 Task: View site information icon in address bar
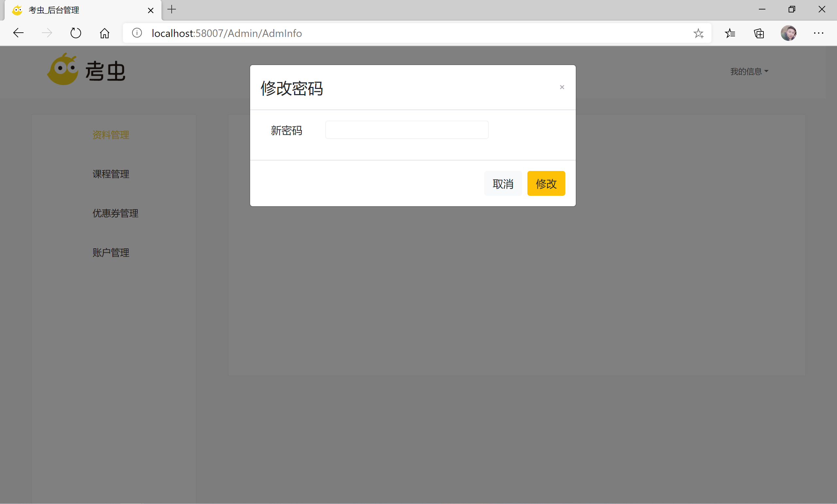(x=137, y=33)
